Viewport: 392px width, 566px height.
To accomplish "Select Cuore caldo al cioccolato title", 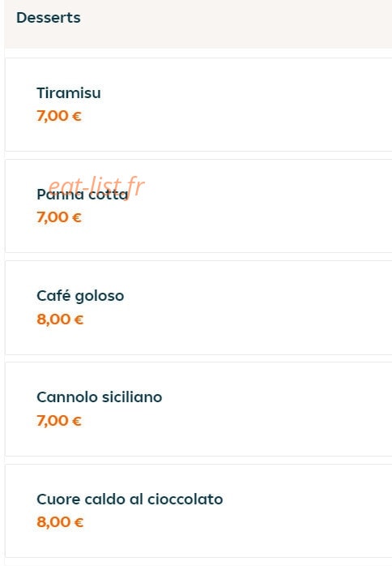I will click(130, 500).
